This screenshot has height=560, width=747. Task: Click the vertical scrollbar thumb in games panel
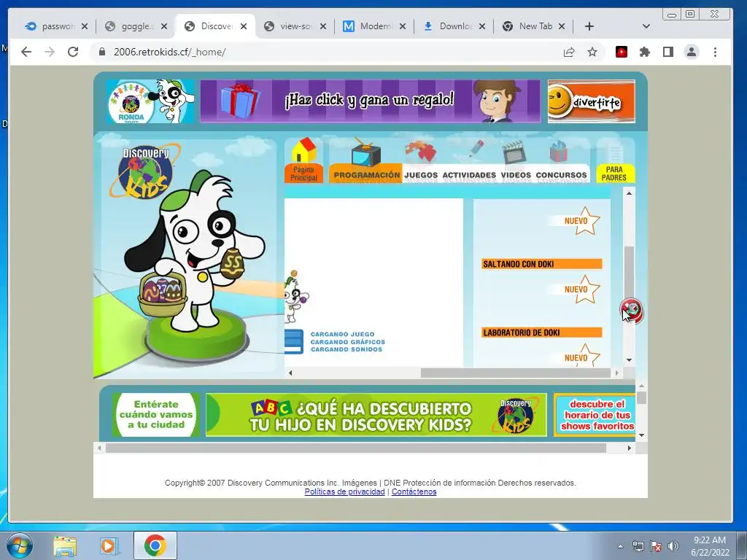[x=629, y=277]
